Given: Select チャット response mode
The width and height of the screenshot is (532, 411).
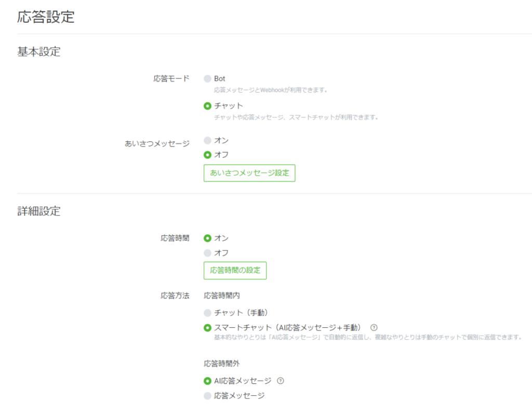Looking at the screenshot, I should [208, 106].
